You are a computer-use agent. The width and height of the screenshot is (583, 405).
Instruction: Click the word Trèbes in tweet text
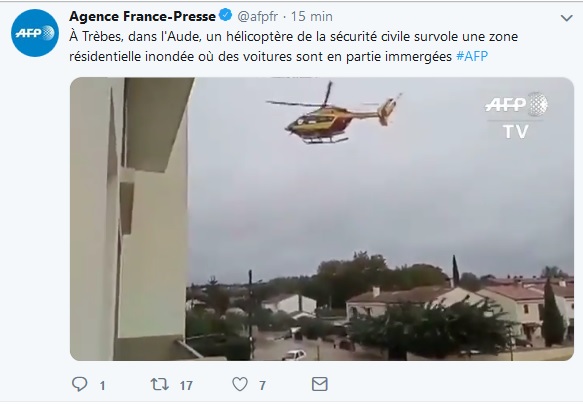[x=102, y=36]
